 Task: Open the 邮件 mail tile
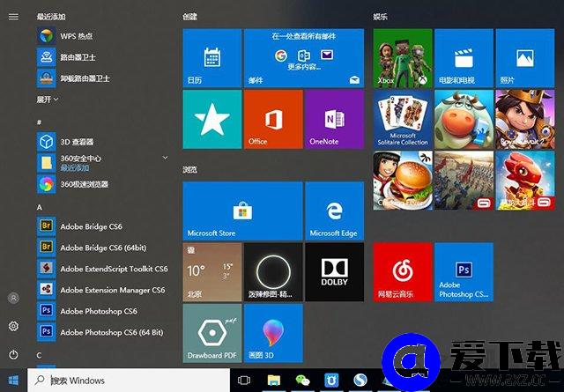pyautogui.click(x=304, y=58)
